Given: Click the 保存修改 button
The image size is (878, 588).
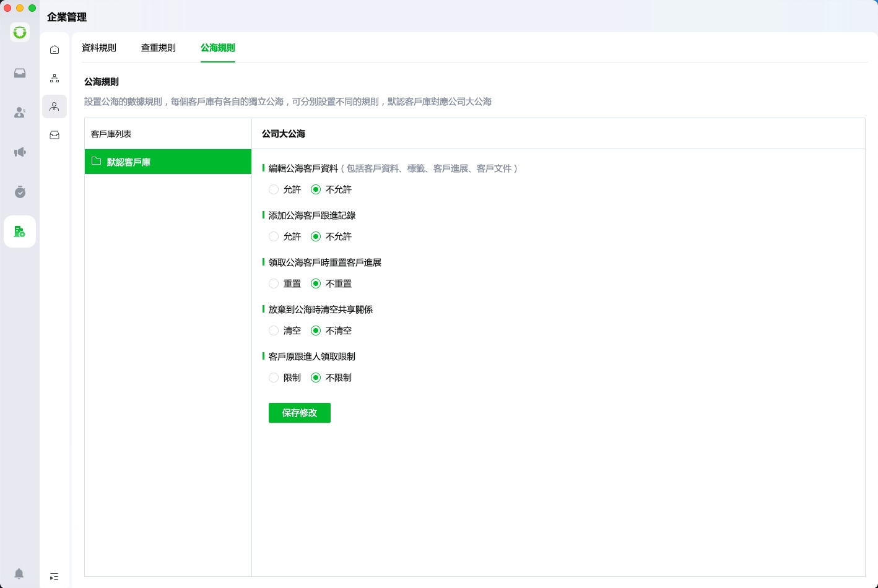Looking at the screenshot, I should tap(300, 413).
